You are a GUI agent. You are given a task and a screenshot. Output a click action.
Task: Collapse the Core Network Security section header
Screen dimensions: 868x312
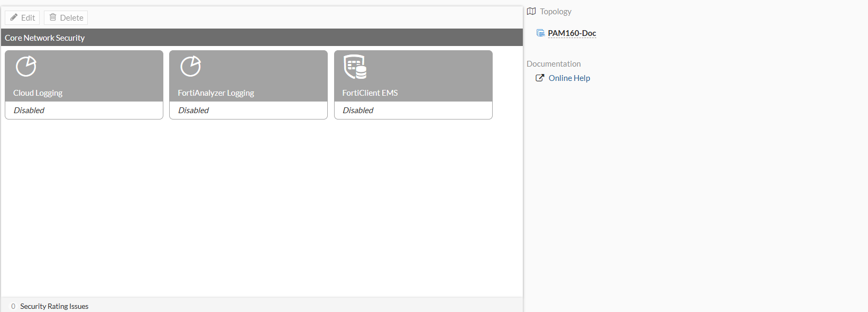pos(45,38)
